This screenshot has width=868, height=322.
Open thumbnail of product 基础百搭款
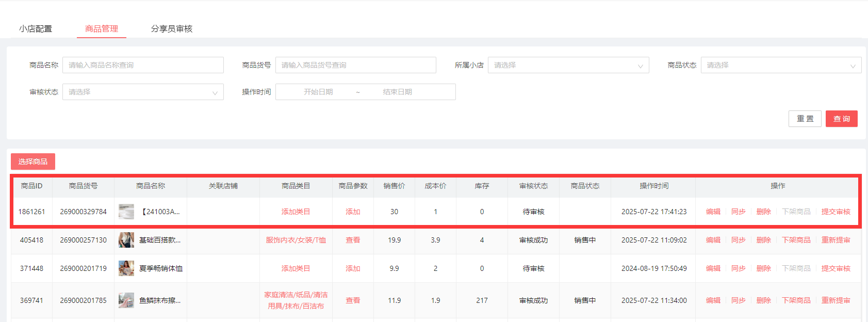coord(126,240)
